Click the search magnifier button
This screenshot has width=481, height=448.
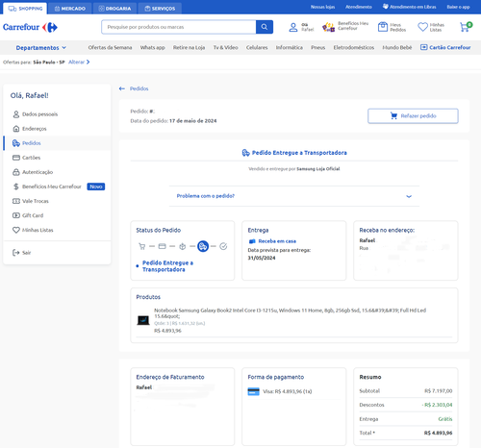[265, 27]
